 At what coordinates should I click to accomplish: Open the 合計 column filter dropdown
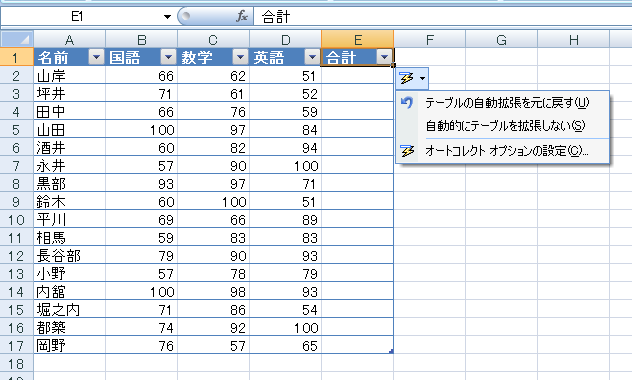tap(384, 57)
